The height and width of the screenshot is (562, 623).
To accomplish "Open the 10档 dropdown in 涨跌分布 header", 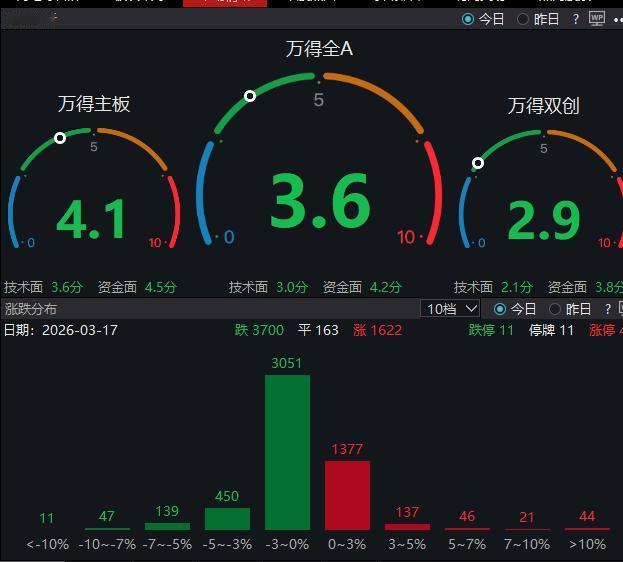I will [x=450, y=309].
